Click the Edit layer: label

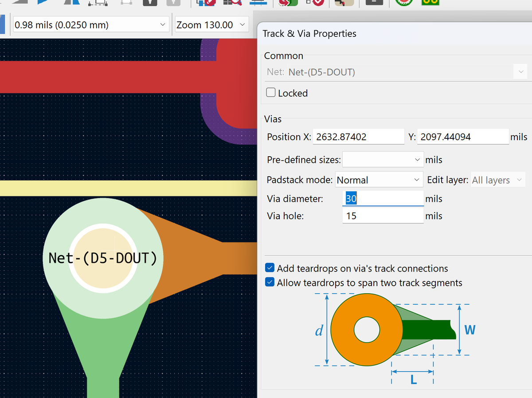[x=448, y=180]
